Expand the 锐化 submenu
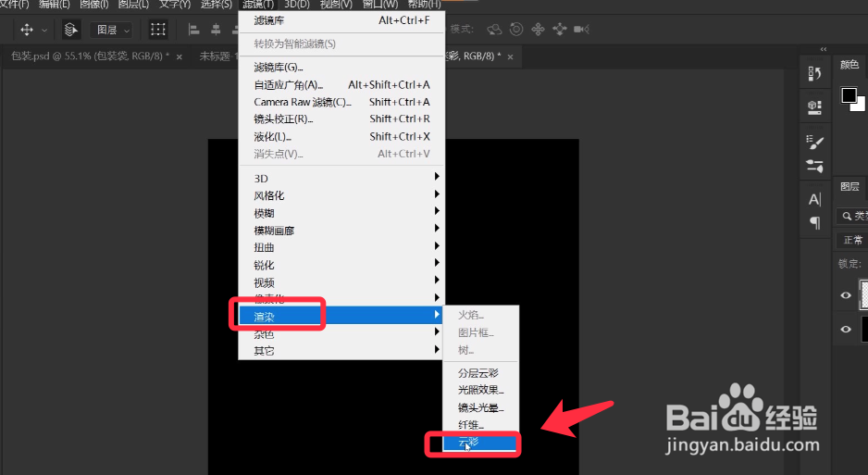 click(341, 265)
